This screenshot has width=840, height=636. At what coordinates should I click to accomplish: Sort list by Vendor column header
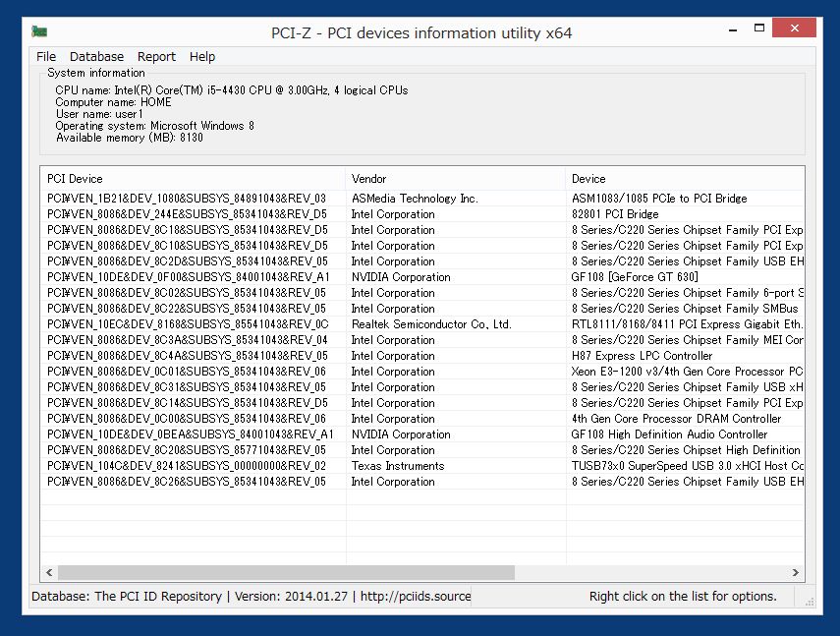455,179
